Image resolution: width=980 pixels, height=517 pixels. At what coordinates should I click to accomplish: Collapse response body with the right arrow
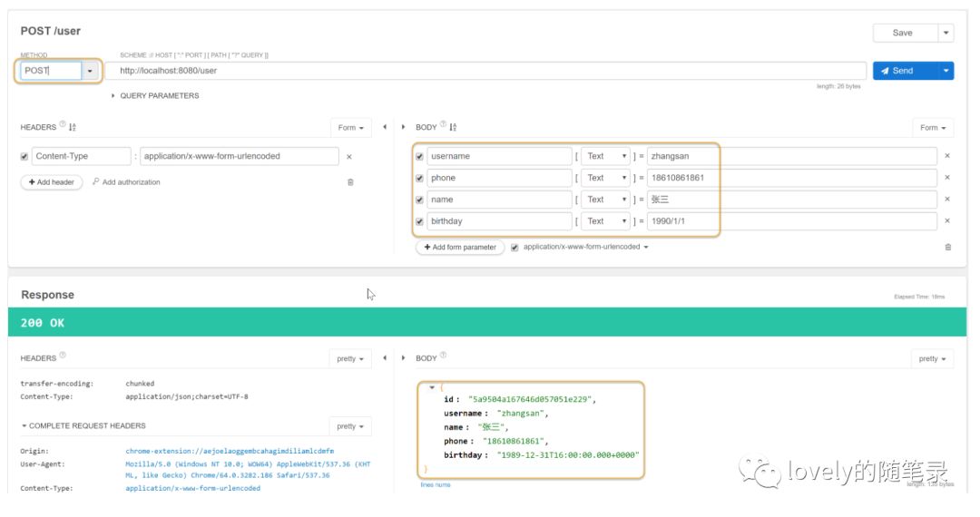[x=403, y=357]
